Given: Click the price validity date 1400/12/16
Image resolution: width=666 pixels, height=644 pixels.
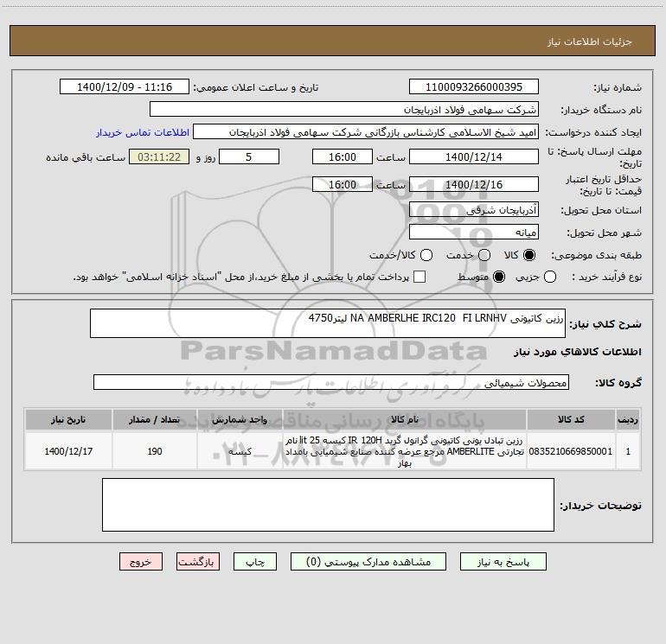Looking at the screenshot, I should click(474, 184).
